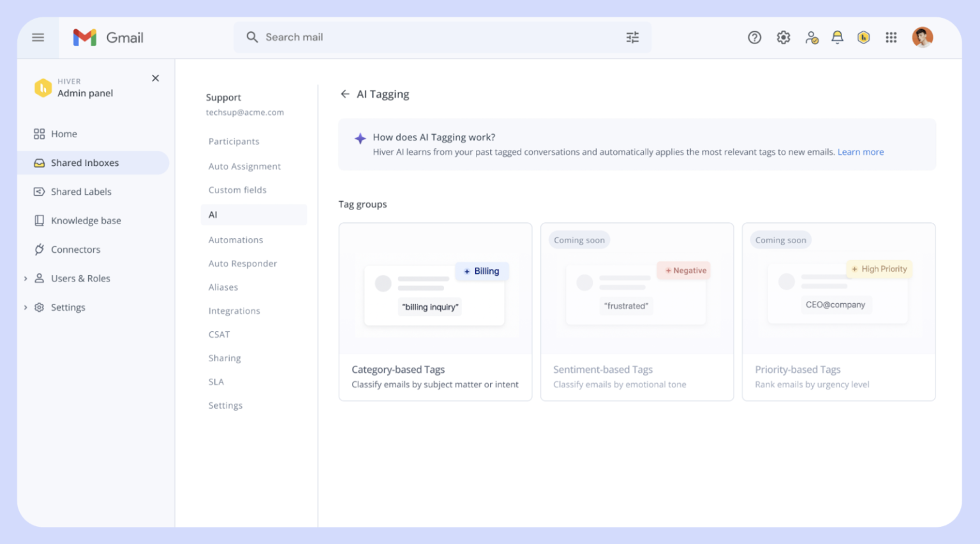This screenshot has height=544, width=980.
Task: Show search options filter icon
Action: [632, 38]
